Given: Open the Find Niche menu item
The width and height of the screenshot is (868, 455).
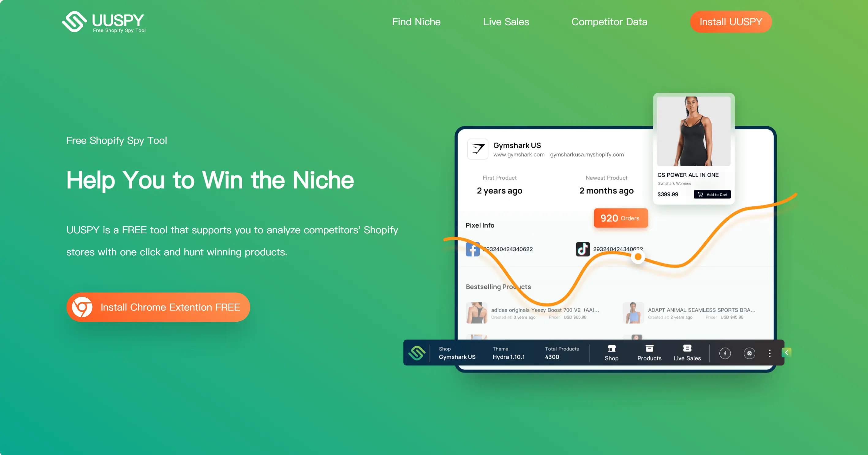Looking at the screenshot, I should point(416,22).
